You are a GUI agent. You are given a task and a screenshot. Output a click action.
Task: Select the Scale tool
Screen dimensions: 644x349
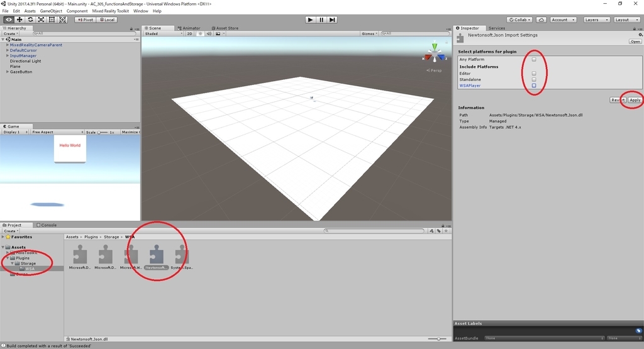(41, 19)
